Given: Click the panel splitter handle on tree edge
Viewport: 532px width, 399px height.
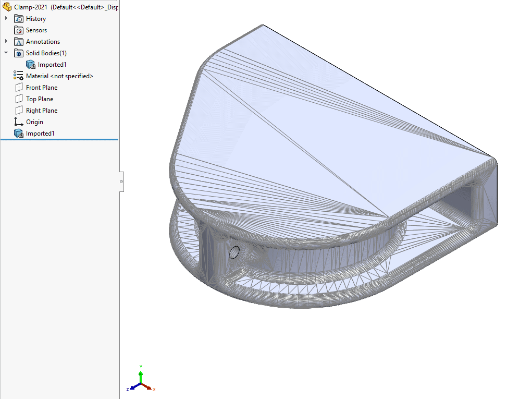Looking at the screenshot, I should [x=122, y=182].
